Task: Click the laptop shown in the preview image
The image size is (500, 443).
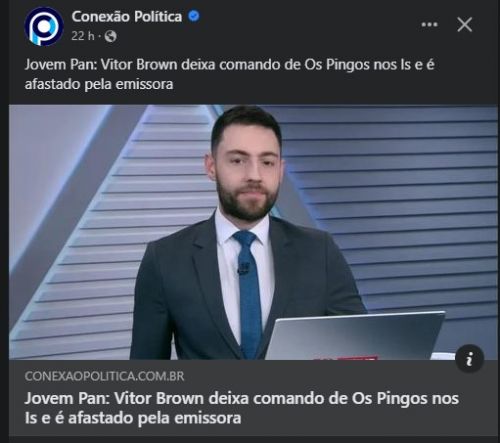Action: [355, 335]
